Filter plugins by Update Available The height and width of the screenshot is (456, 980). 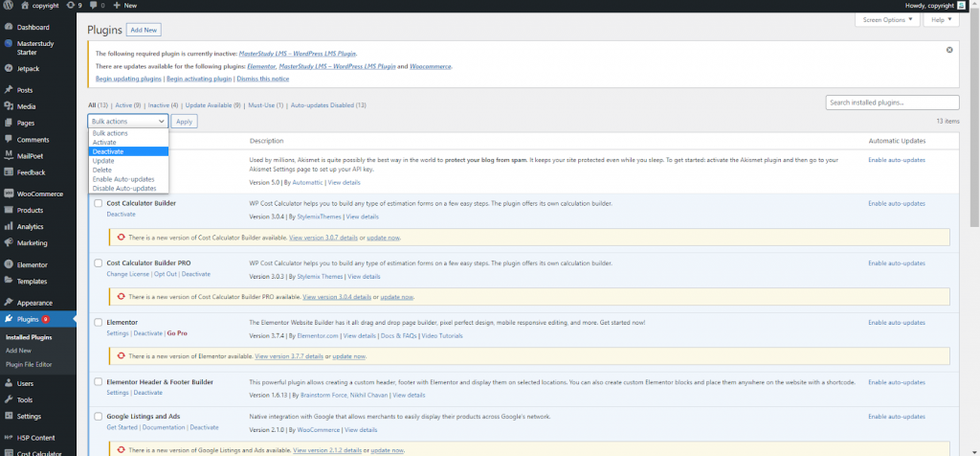[214, 104]
